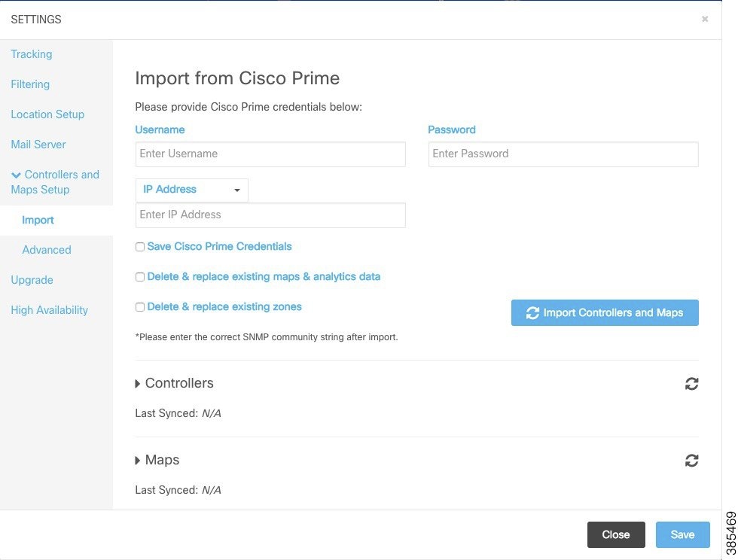Click the X icon to dismiss Settings
738x560 pixels.
tap(705, 19)
